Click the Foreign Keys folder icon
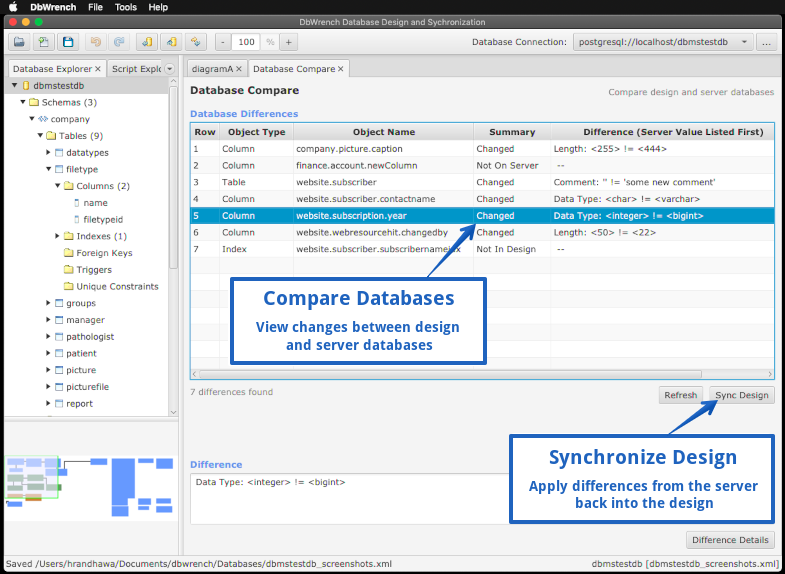Viewport: 785px width, 574px height. point(69,253)
